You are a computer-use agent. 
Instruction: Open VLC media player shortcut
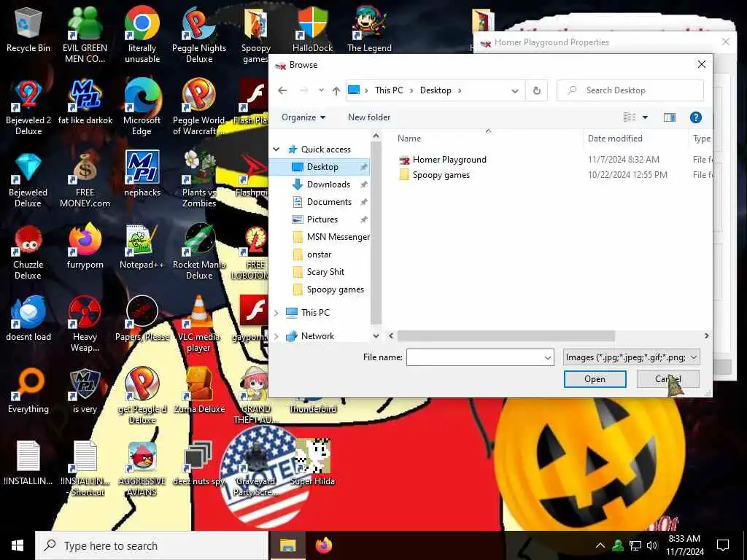pyautogui.click(x=199, y=324)
